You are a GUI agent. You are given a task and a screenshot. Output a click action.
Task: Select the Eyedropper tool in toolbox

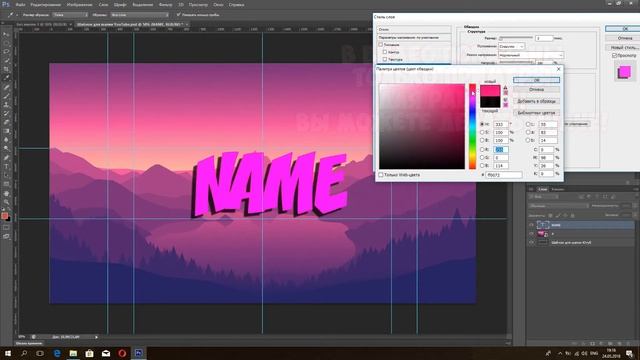(6, 78)
